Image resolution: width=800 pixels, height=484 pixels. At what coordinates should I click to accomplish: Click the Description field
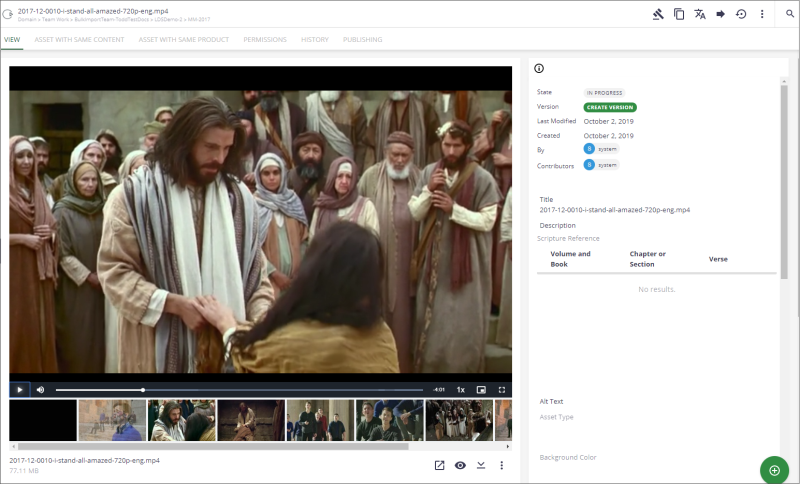tap(558, 225)
